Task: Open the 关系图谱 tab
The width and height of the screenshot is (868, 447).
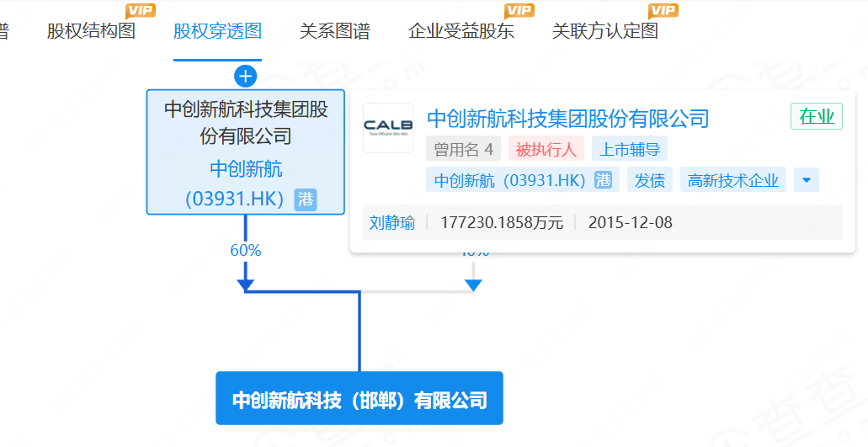Action: [334, 31]
